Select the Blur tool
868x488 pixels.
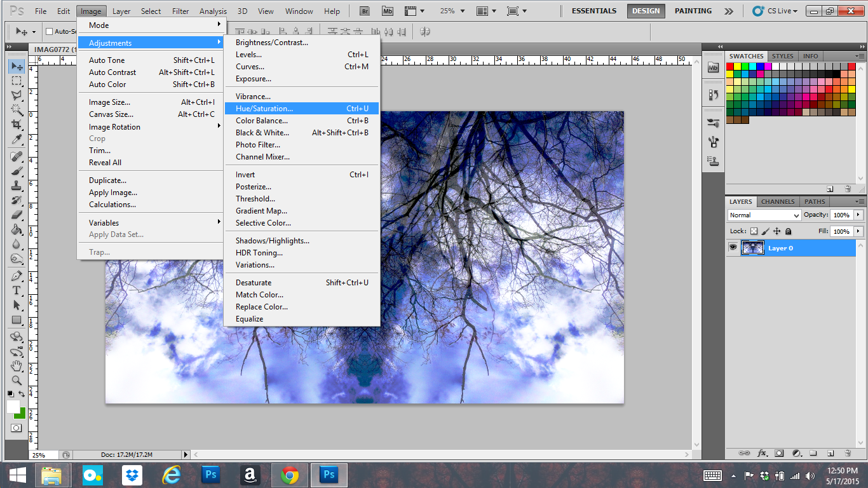tap(17, 244)
